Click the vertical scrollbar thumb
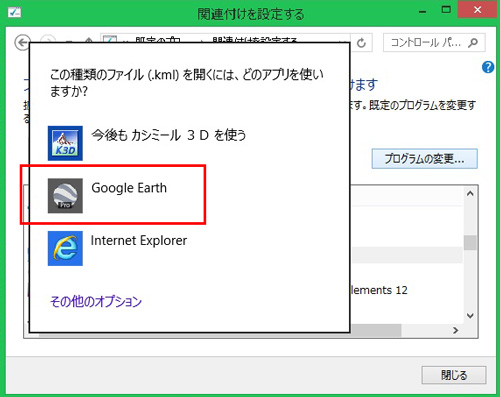 click(x=470, y=243)
